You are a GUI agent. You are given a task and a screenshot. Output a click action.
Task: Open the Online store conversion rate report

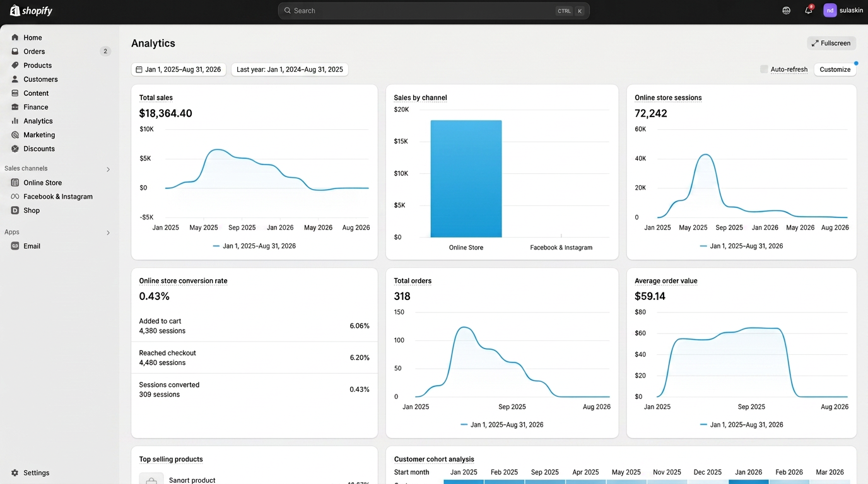(x=183, y=281)
